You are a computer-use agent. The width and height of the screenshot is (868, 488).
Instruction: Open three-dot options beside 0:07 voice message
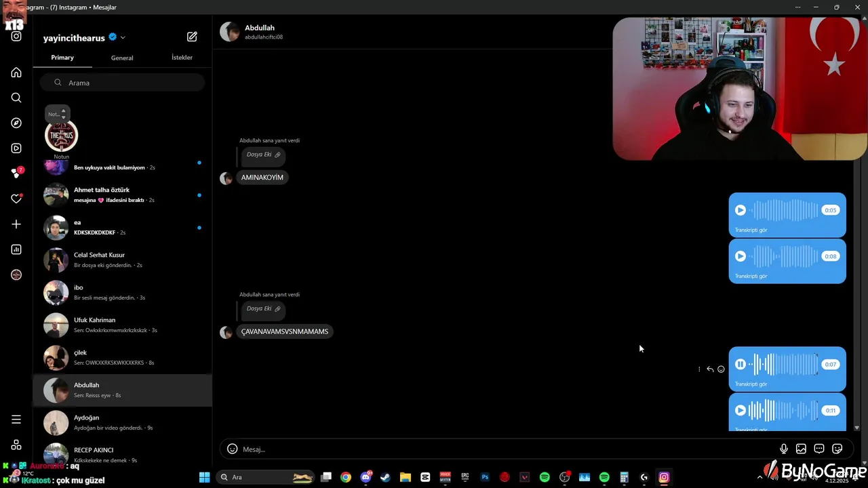tap(699, 369)
